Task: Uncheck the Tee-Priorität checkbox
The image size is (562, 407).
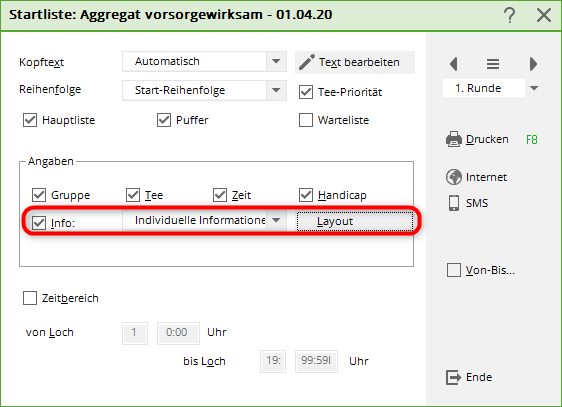Action: 306,92
